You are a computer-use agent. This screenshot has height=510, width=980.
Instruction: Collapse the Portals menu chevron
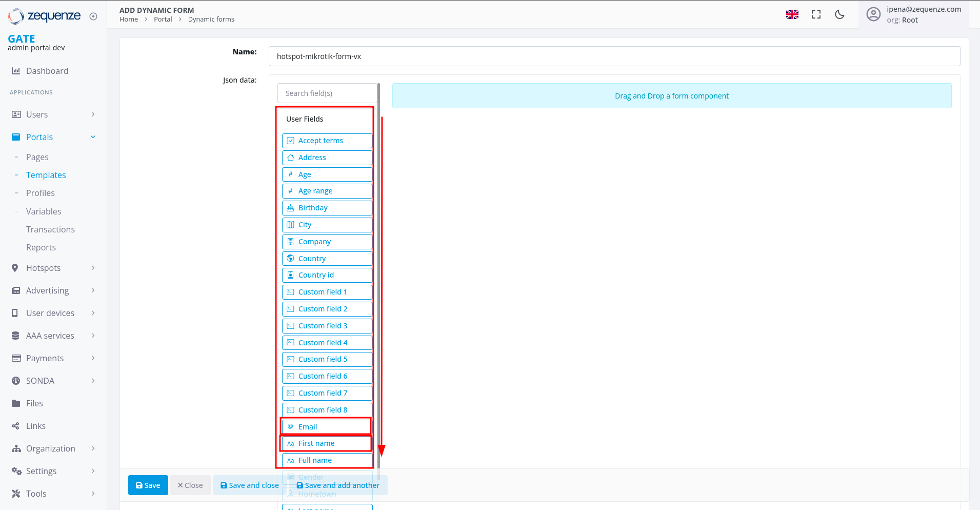(x=93, y=137)
